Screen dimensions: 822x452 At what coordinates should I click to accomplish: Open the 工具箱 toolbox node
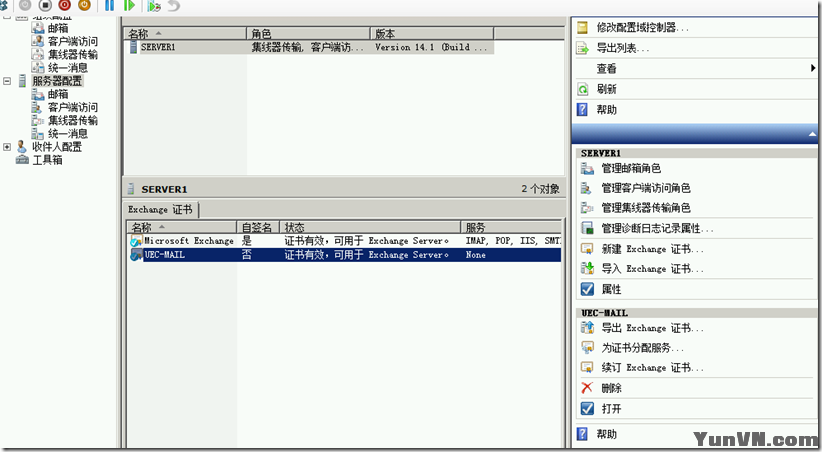tap(47, 160)
